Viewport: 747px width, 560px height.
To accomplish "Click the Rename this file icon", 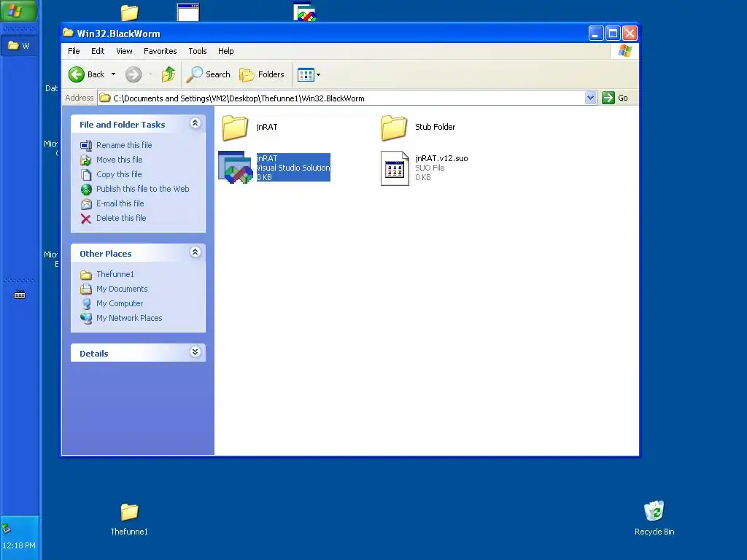I will [86, 146].
